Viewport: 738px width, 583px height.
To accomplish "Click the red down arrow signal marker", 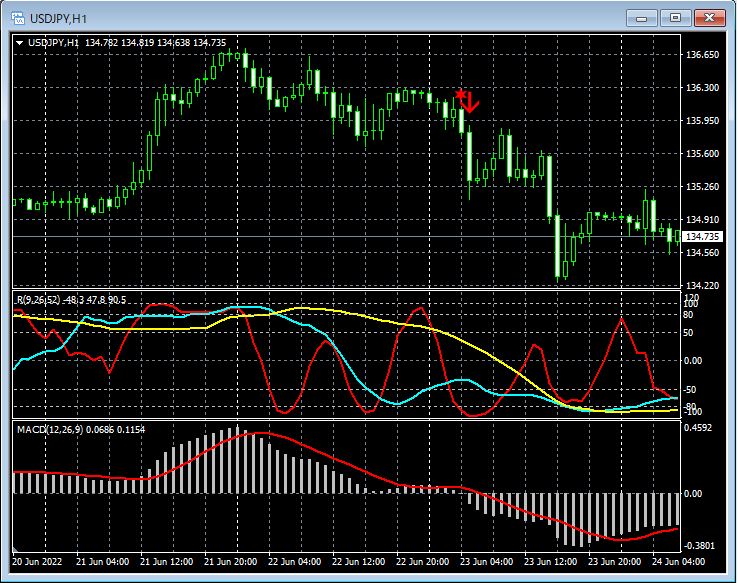I will click(x=471, y=102).
